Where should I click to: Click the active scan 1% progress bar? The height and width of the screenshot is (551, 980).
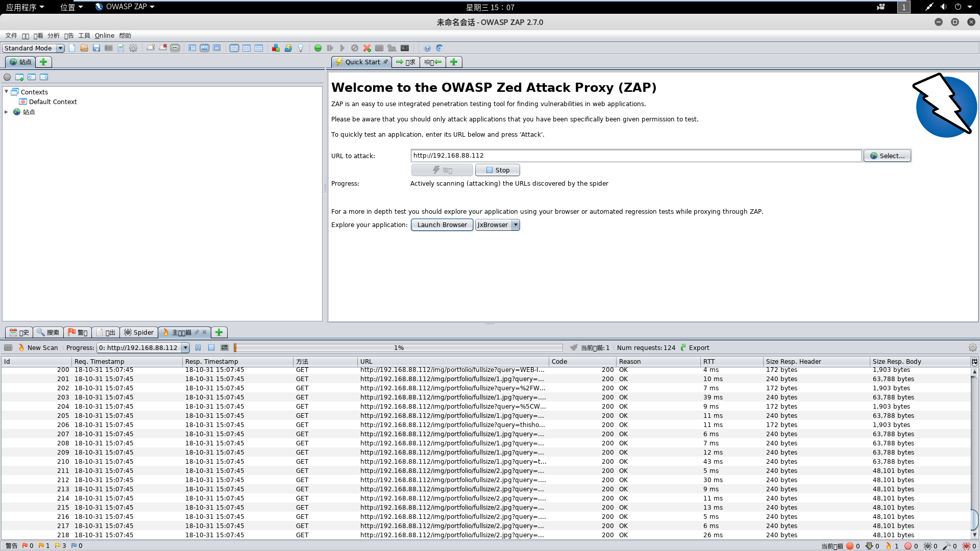pyautogui.click(x=398, y=347)
